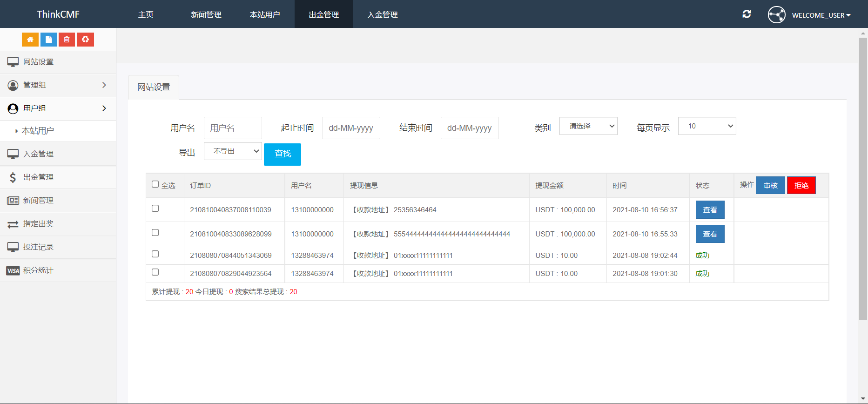Image resolution: width=868 pixels, height=404 pixels.
Task: Open 新闻管理 in the top navigation
Action: click(206, 14)
